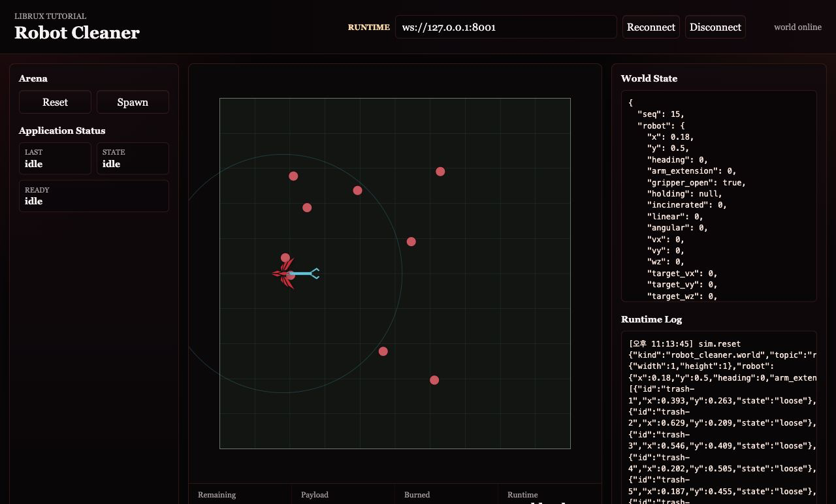This screenshot has height=504, width=836.
Task: Click the "Arena" section heading
Action: (33, 78)
